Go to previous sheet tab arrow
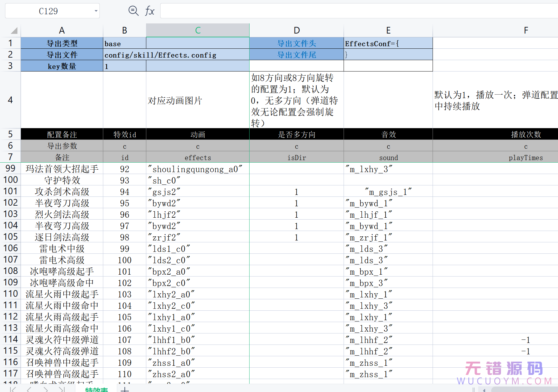The image size is (558, 392). tap(29, 389)
